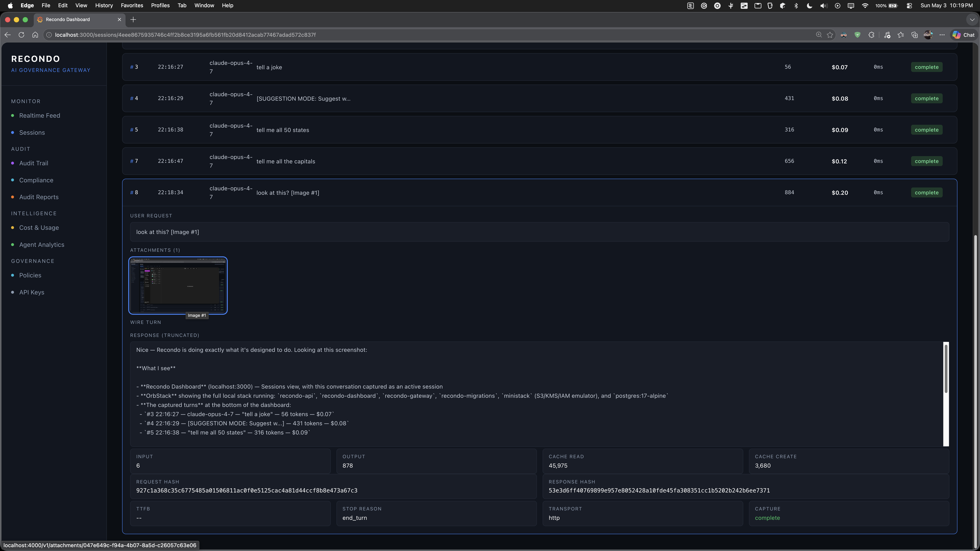This screenshot has width=980, height=551.
Task: Click the Cache Create value 3,680
Action: click(762, 466)
